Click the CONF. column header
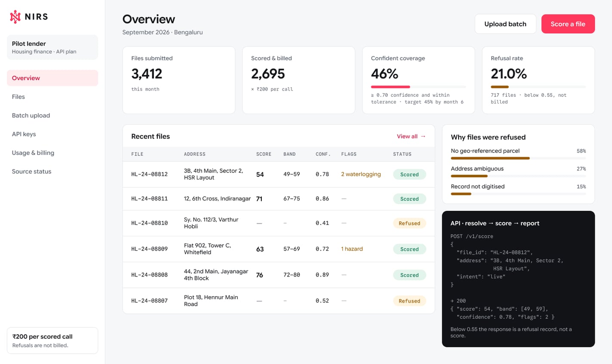This screenshot has height=364, width=612. tap(323, 154)
